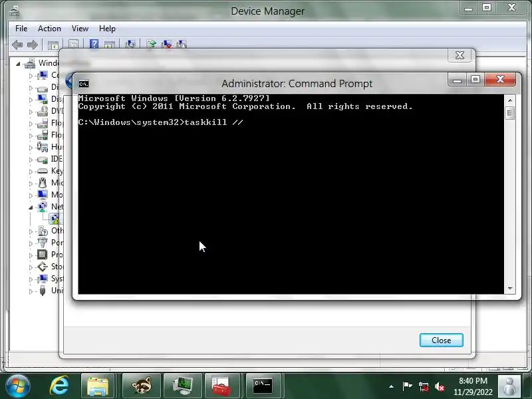
Task: Expand the Universal Serial Bus controllers node
Action: [31, 291]
